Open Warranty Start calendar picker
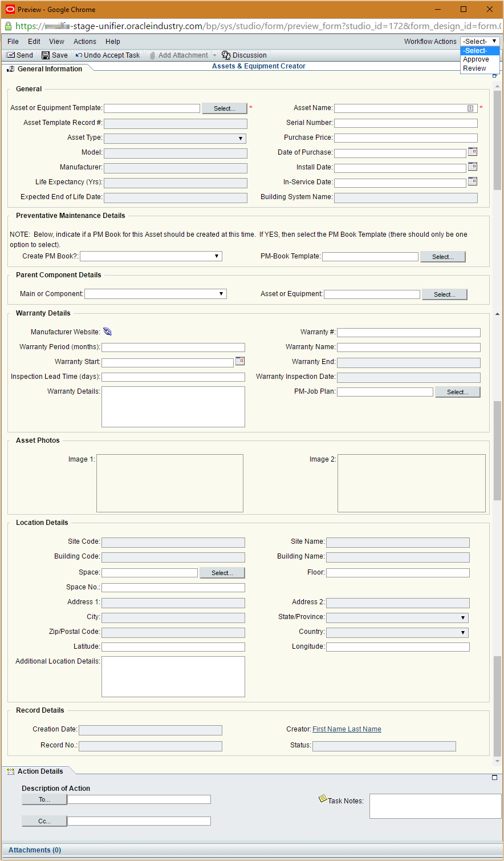This screenshot has width=504, height=861. [240, 361]
